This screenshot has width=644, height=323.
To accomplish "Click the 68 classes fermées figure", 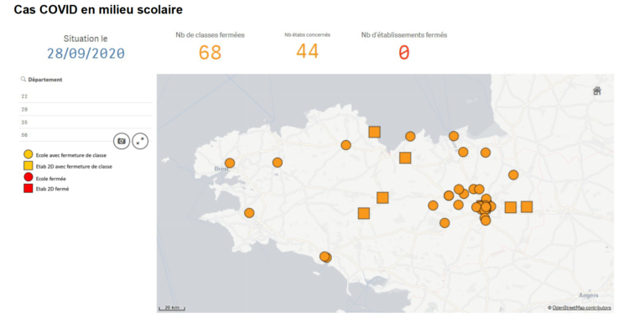I will coord(210,53).
